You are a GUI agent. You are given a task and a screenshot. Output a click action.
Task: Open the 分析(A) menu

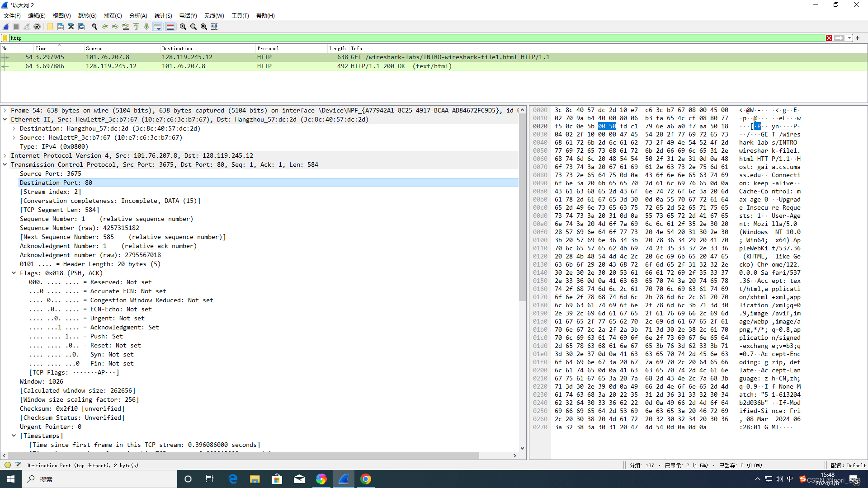click(138, 15)
